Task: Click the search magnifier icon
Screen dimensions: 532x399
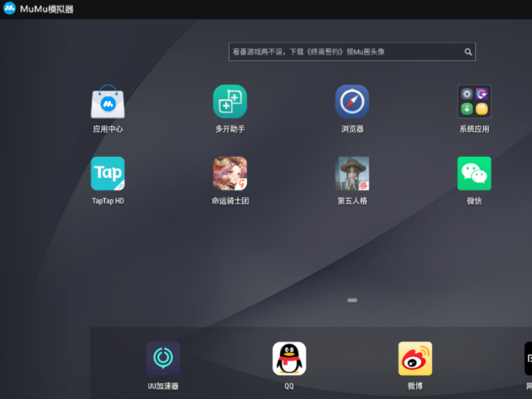Action: click(468, 52)
